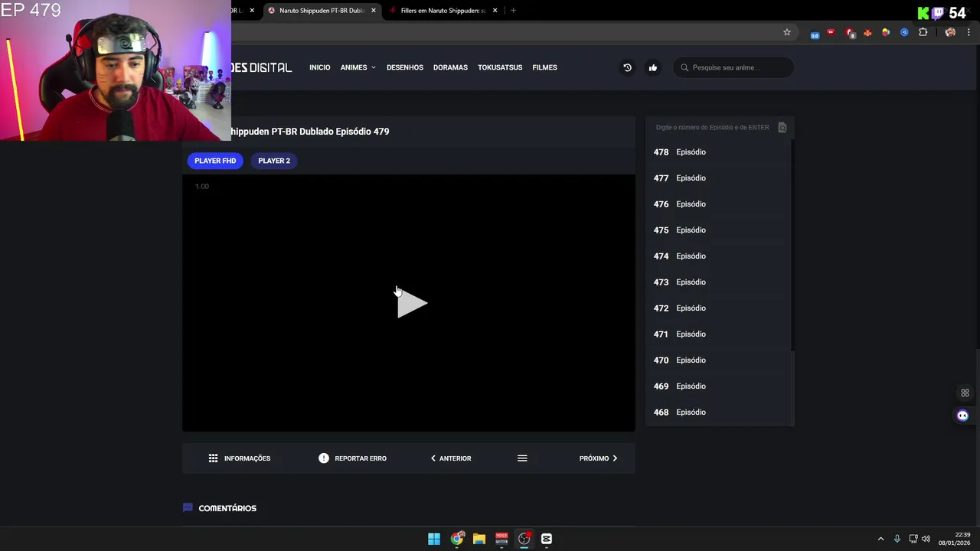Open the DORAMAS menu item
The height and width of the screenshot is (551, 980).
(x=450, y=67)
